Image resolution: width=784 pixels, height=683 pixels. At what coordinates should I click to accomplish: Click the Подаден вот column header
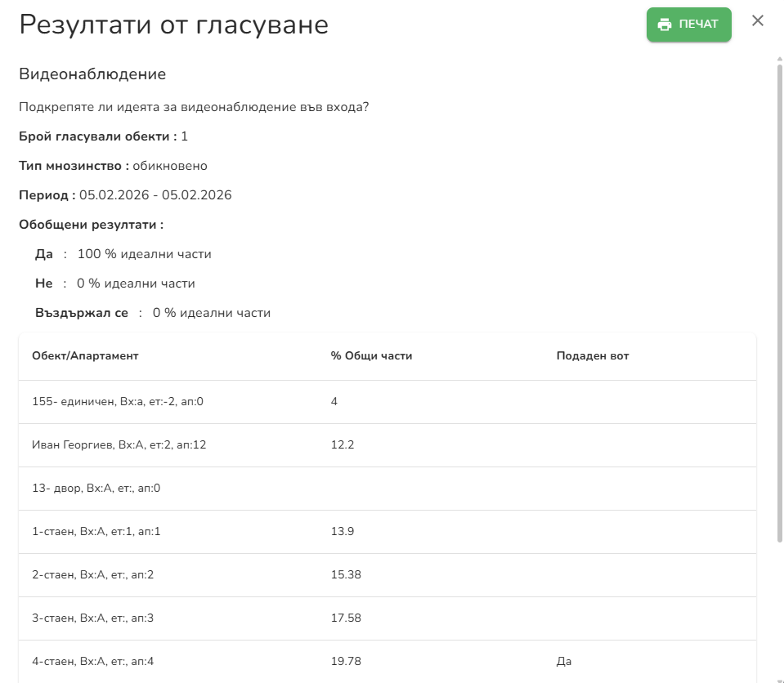591,355
